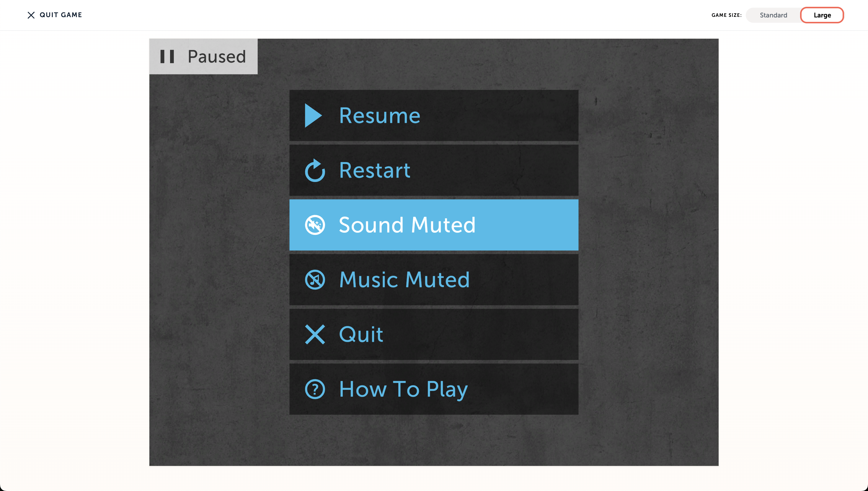Image resolution: width=868 pixels, height=491 pixels.
Task: Click the crossed-out music note icon
Action: pos(315,279)
